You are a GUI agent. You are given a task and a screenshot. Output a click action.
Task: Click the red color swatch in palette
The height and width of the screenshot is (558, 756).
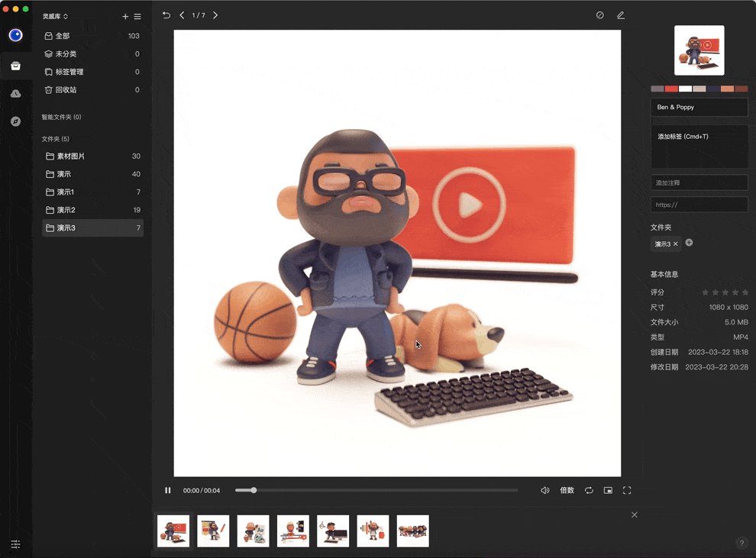671,89
